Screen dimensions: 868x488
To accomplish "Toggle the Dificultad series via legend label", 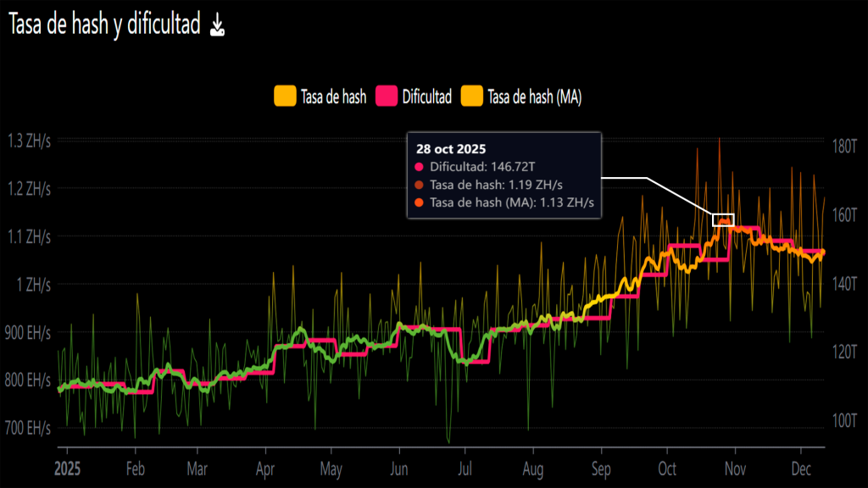I will coord(426,97).
